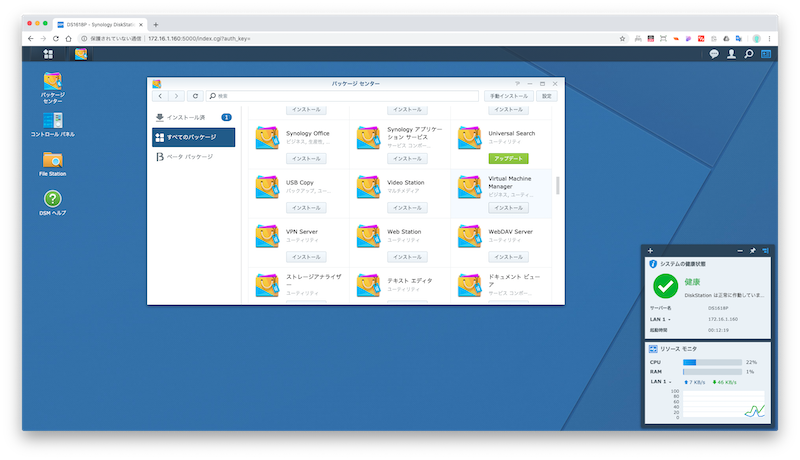Minimize the widget panel with dash icon
The width and height of the screenshot is (800, 460).
coord(740,250)
